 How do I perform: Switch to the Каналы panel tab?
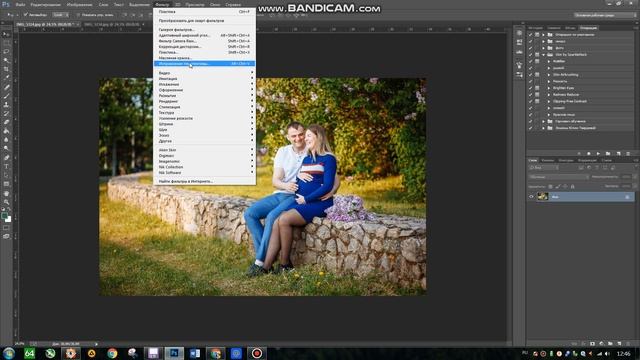click(x=547, y=160)
